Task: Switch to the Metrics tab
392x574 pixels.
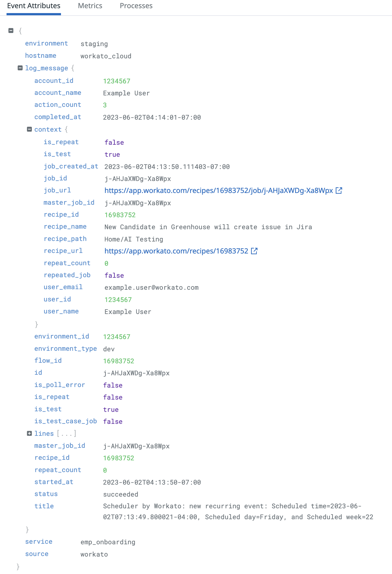Action: pos(90,6)
